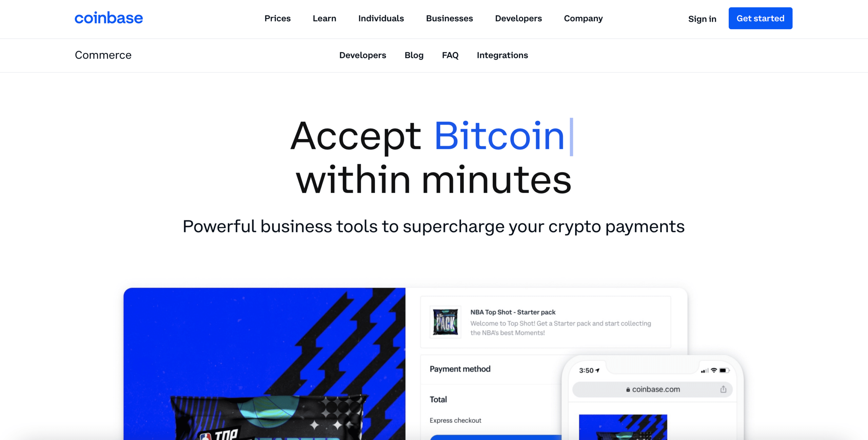
Task: Select the Payment method field
Action: click(x=460, y=369)
